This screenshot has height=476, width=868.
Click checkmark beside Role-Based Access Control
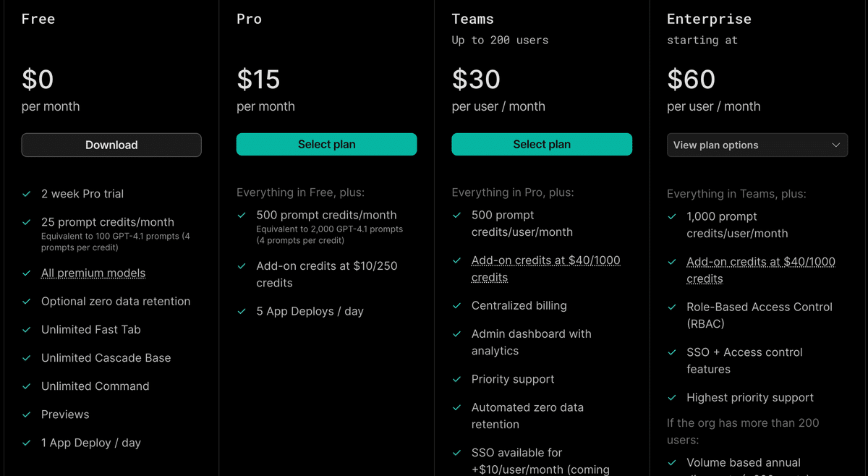coord(672,307)
